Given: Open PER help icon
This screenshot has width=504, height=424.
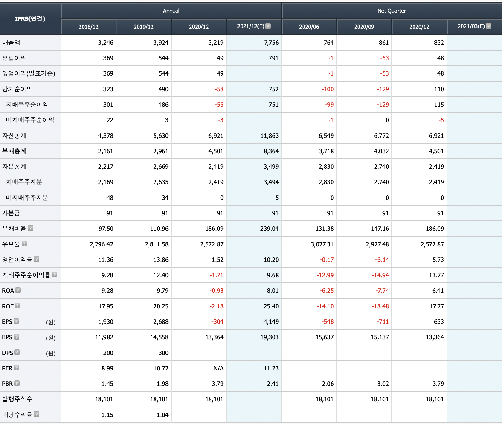Looking at the screenshot, I should point(17,368).
